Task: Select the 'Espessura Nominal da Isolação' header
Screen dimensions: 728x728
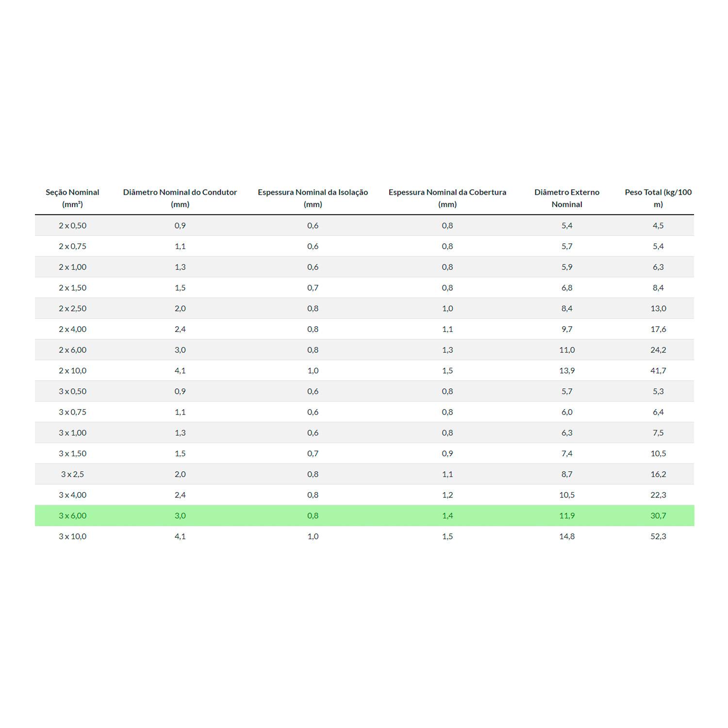Action: pyautogui.click(x=313, y=198)
